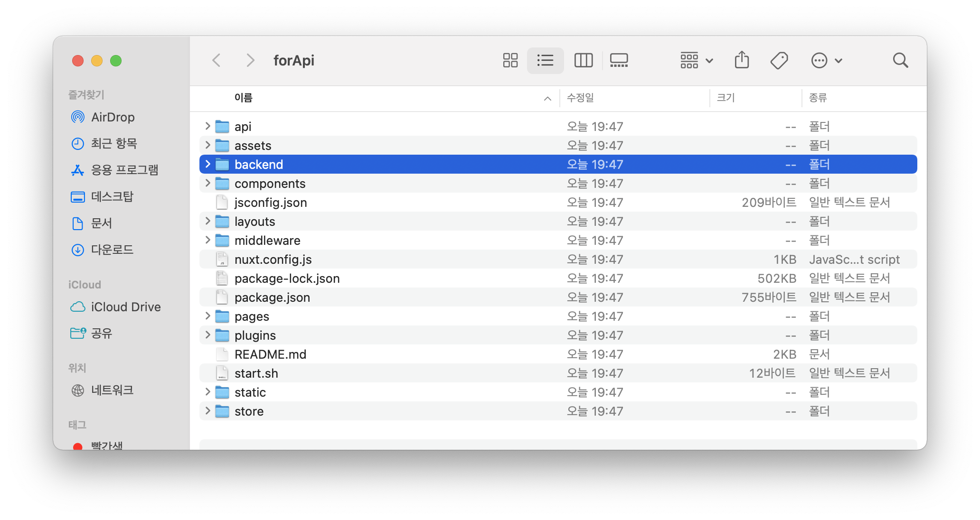Screen dimensions: 980x520
Task: Click the forApi window title
Action: coord(294,60)
